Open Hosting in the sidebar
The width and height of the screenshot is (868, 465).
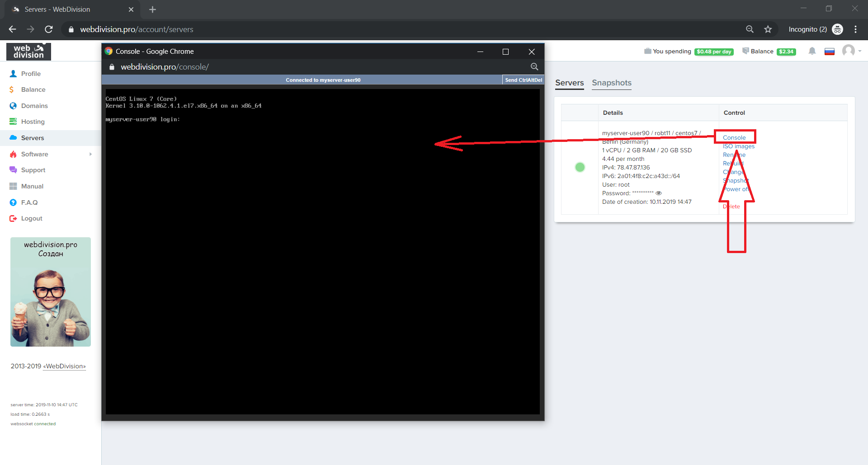point(33,122)
